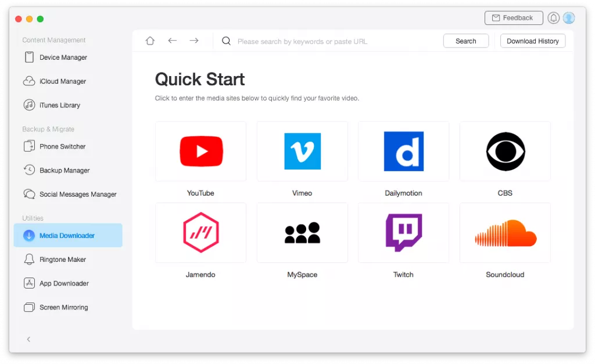This screenshot has width=595, height=364.
Task: Select Media Downloader in Utilities
Action: 68,236
